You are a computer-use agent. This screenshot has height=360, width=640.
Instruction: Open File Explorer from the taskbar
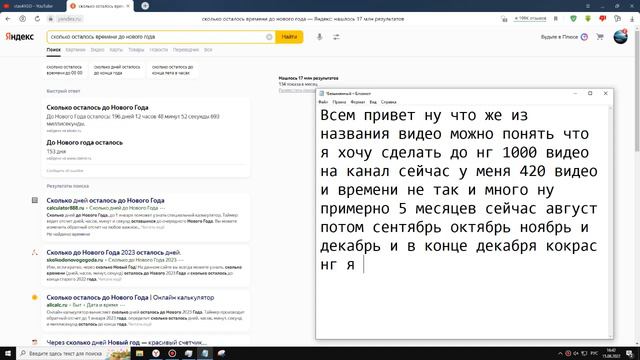pyautogui.click(x=140, y=353)
